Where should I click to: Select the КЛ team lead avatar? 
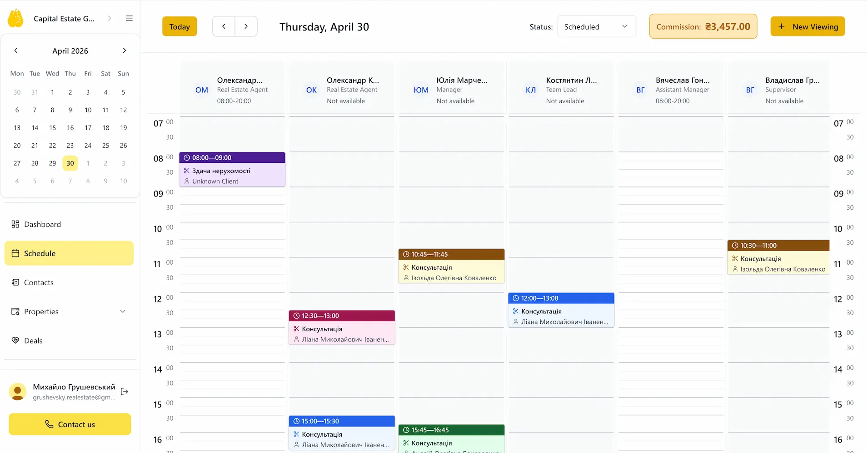click(531, 90)
